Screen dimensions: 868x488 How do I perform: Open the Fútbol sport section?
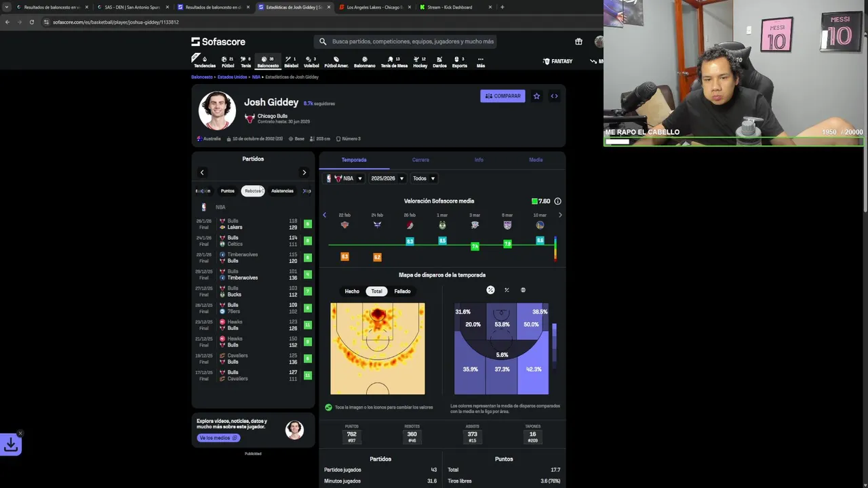click(228, 62)
